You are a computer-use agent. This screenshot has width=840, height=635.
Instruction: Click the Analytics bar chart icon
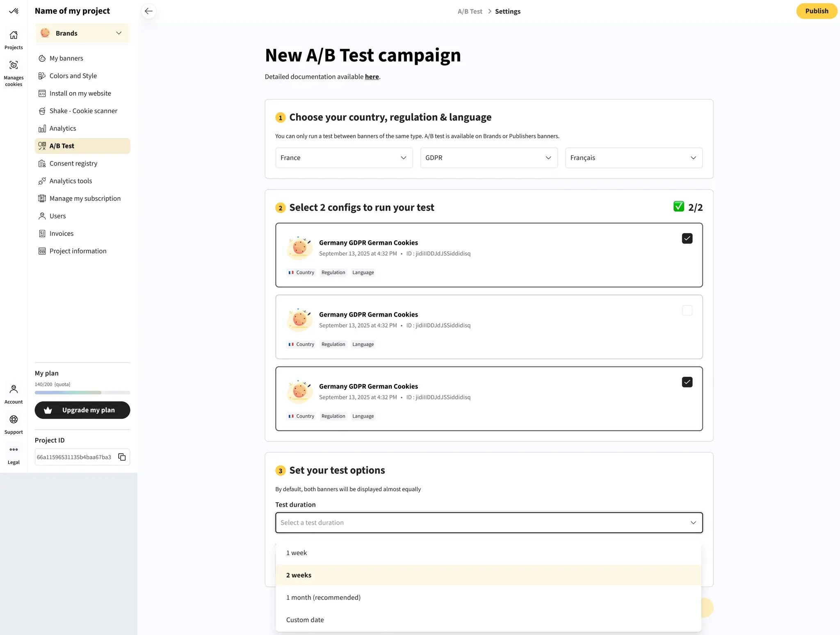[x=42, y=129]
